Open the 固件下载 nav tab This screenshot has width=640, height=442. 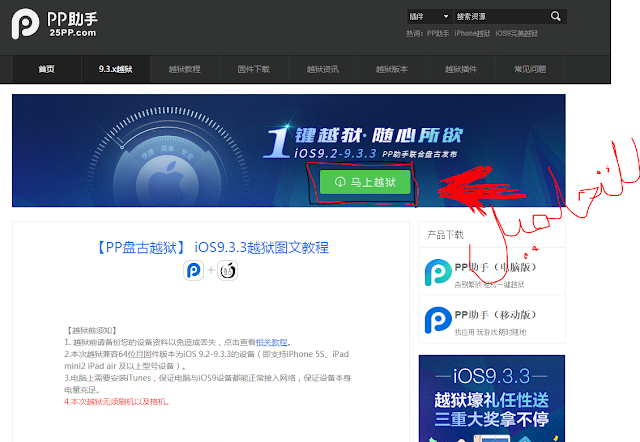click(253, 69)
